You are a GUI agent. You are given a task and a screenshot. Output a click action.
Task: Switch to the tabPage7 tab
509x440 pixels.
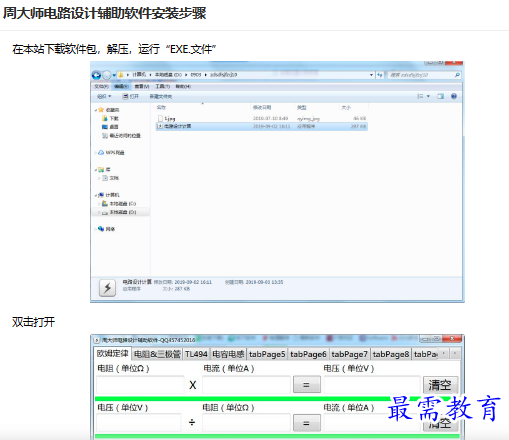point(350,354)
